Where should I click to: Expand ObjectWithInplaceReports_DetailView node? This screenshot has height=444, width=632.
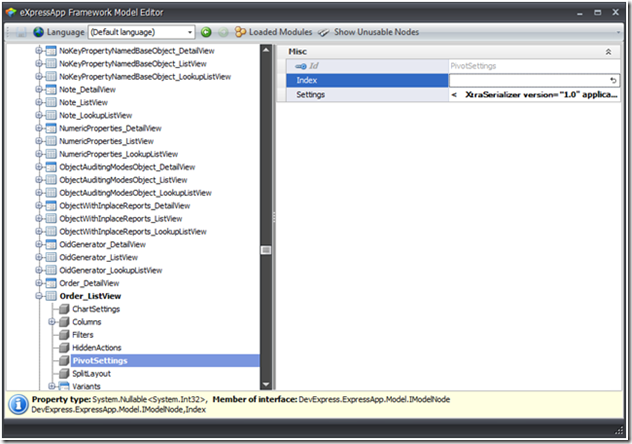[x=39, y=205]
